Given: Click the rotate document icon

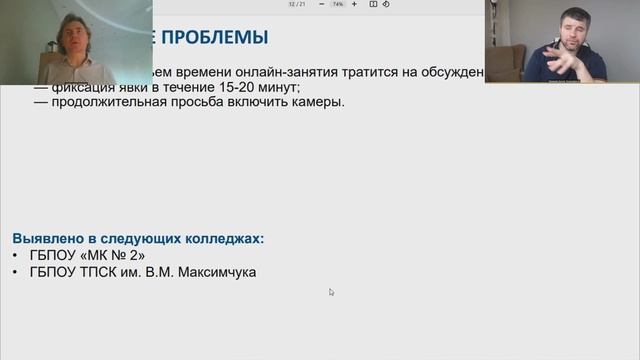Looking at the screenshot, I should pos(386,4).
